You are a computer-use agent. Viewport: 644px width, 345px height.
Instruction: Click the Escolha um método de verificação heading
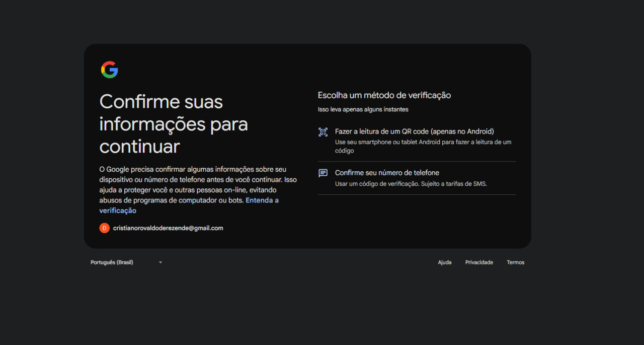click(x=384, y=95)
